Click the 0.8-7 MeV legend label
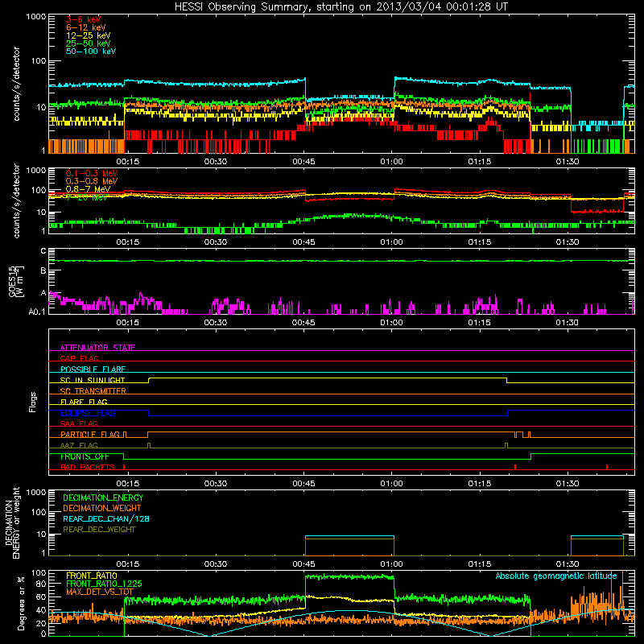This screenshot has height=644, width=644. pos(88,189)
